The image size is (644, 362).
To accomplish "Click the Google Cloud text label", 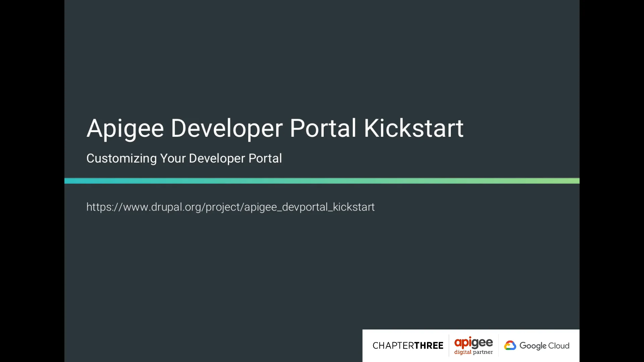I will pyautogui.click(x=544, y=346).
